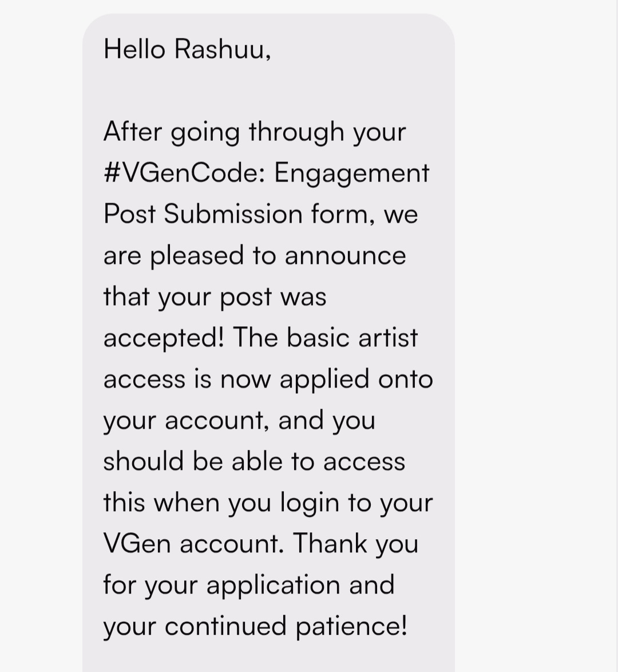The image size is (618, 672).
Task: Click the word "pleased" in the message
Action: (197, 256)
